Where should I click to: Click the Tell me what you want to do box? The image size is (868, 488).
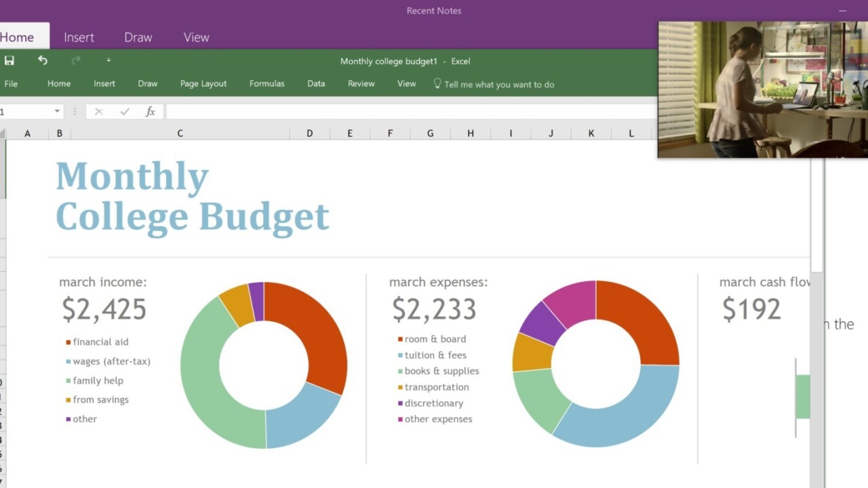coord(498,85)
